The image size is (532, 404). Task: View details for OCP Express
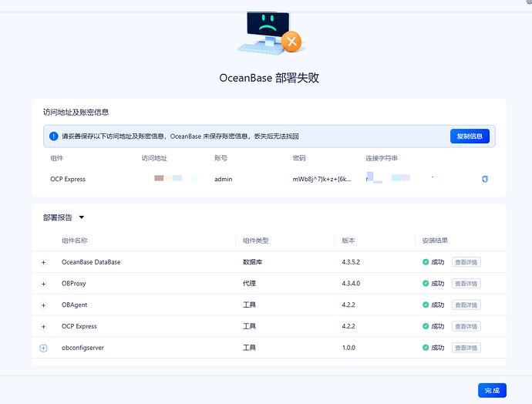[x=466, y=326]
